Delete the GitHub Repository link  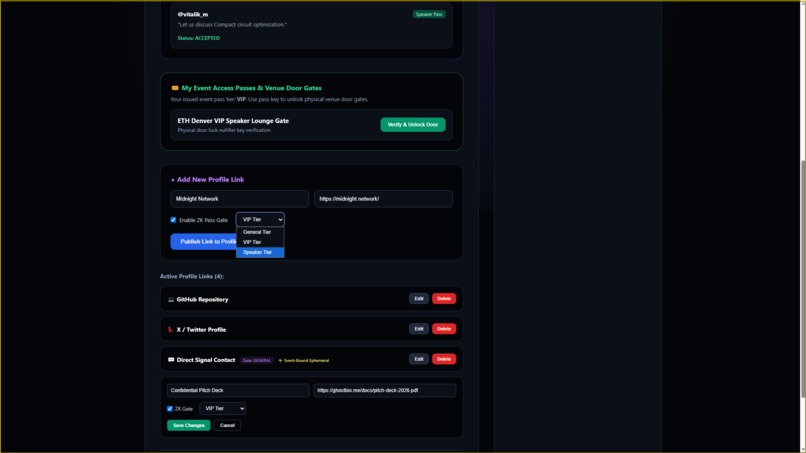(x=444, y=299)
